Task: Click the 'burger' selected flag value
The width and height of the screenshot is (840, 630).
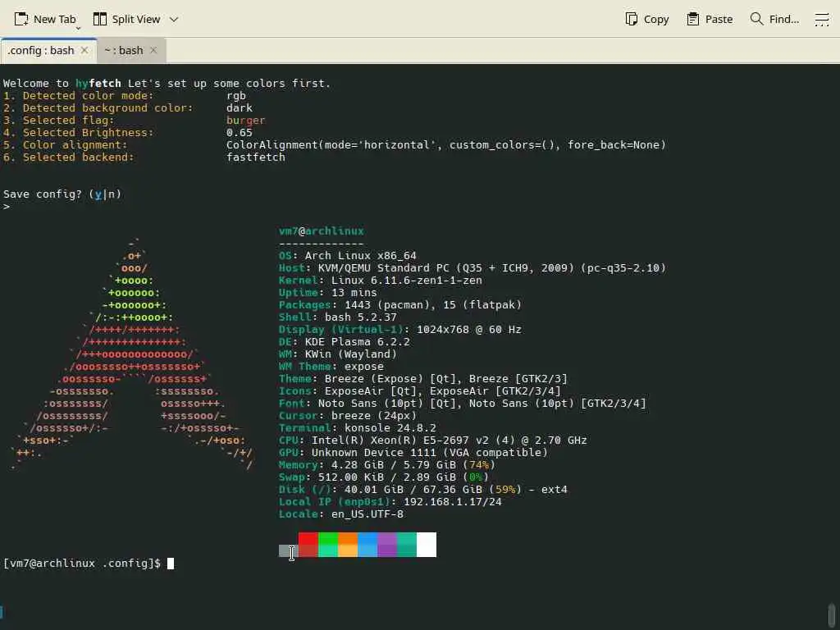Action: [245, 120]
